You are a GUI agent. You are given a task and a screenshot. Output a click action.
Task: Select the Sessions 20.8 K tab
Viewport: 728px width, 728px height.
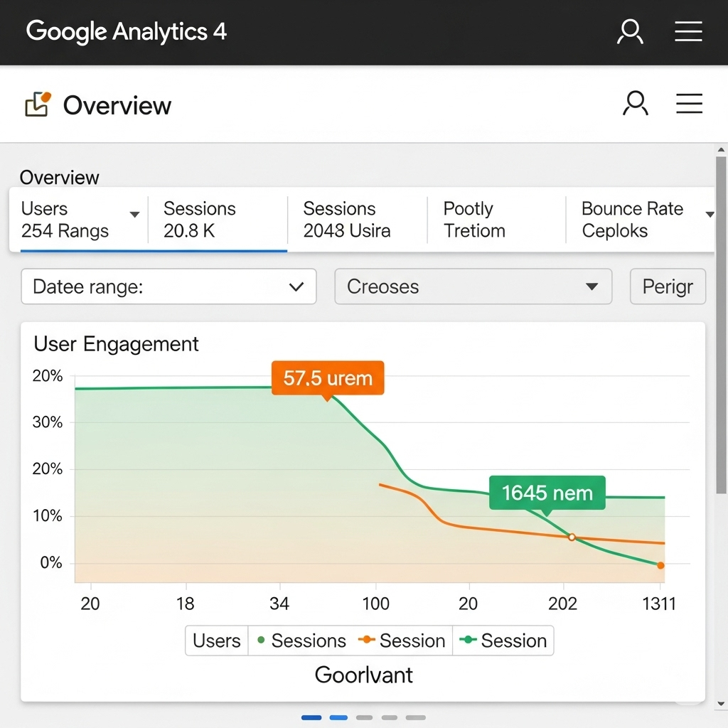tap(217, 220)
